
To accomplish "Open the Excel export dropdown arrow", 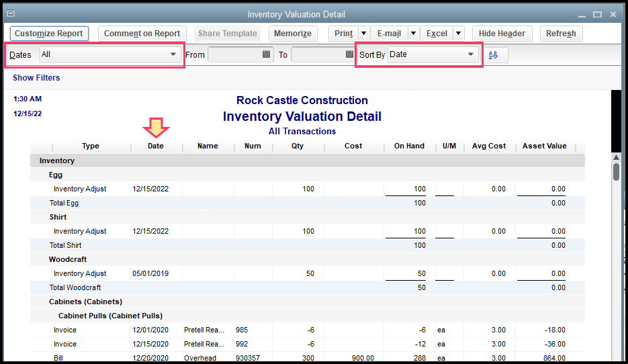I will (458, 34).
